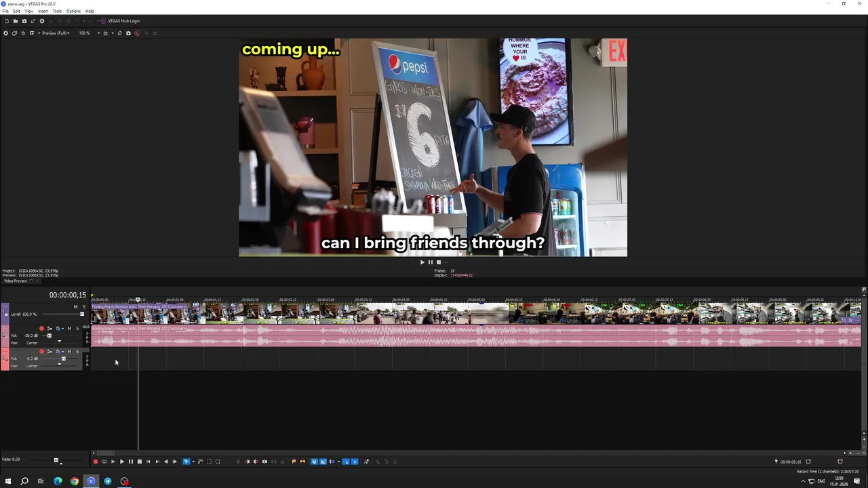Click Insert Region orange icon
The width and height of the screenshot is (868, 488).
coord(302,462)
